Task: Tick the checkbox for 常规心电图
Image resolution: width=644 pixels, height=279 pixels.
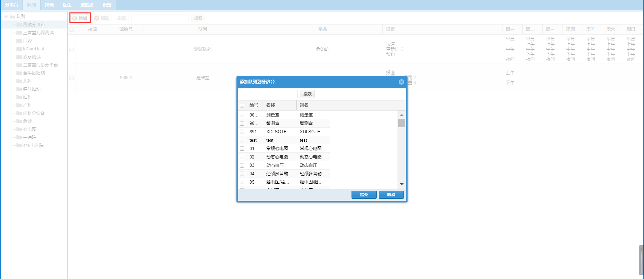Action: tap(242, 148)
